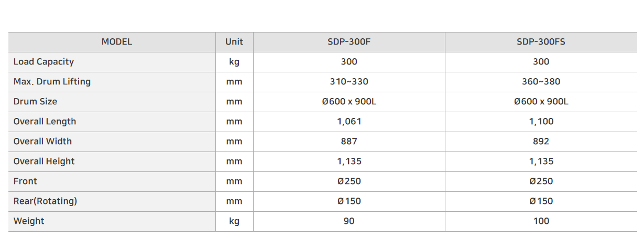This screenshot has height=238, width=644.
Task: Select the Overall Width row label
Action: (x=42, y=142)
